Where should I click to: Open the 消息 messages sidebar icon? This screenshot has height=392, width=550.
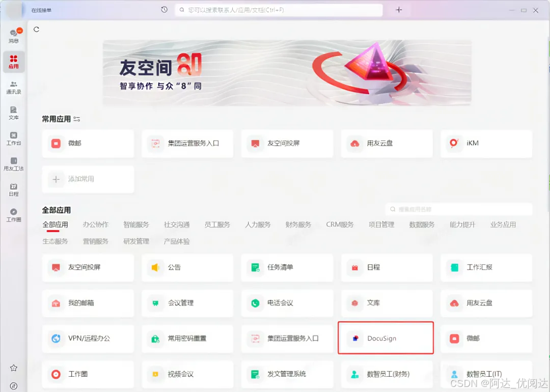point(14,36)
